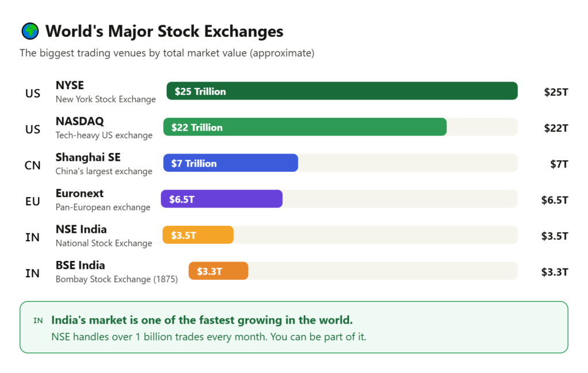Click the US flag label beside NYSE
The height and width of the screenshot is (373, 588).
click(x=33, y=93)
